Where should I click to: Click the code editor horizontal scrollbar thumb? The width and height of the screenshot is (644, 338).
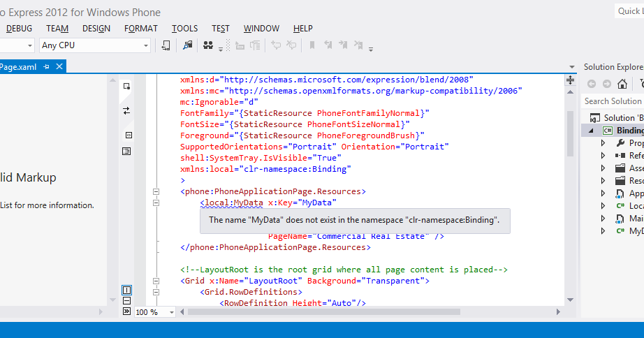(x=324, y=312)
